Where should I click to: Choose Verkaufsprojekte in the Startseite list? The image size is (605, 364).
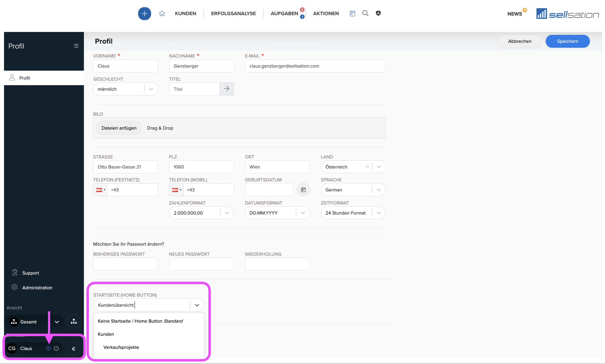pos(149,347)
